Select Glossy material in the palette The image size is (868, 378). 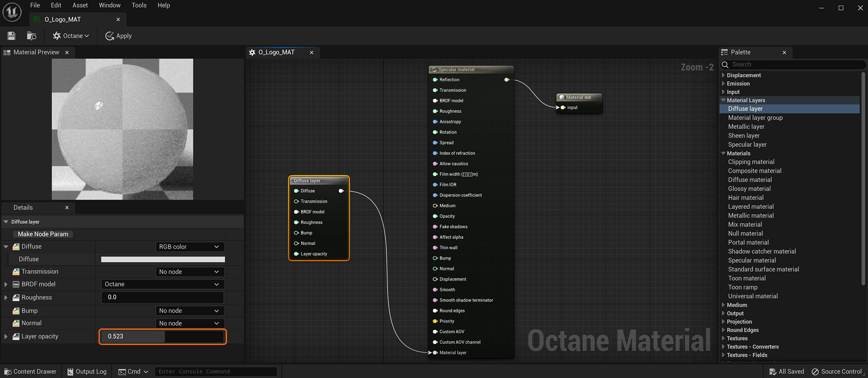click(x=749, y=189)
